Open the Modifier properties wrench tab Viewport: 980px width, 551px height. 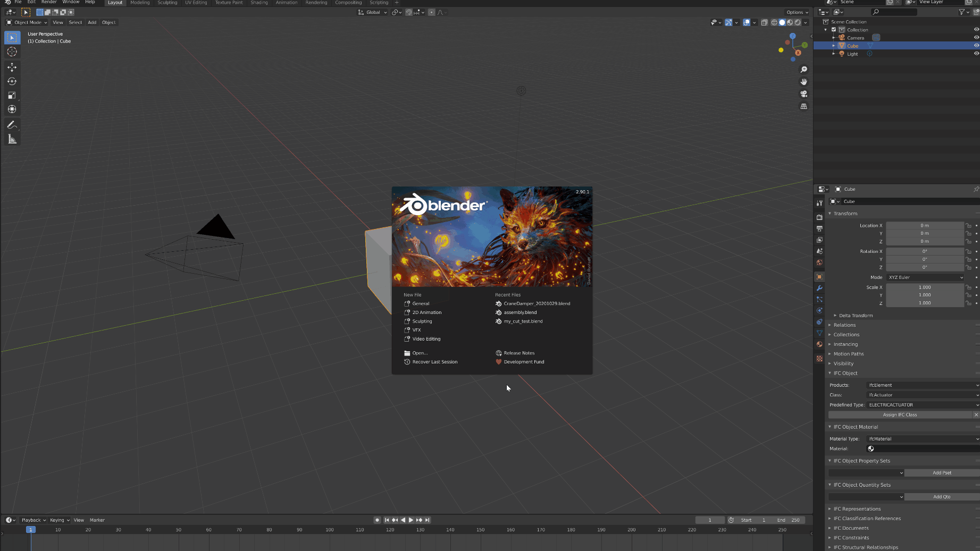pos(819,288)
